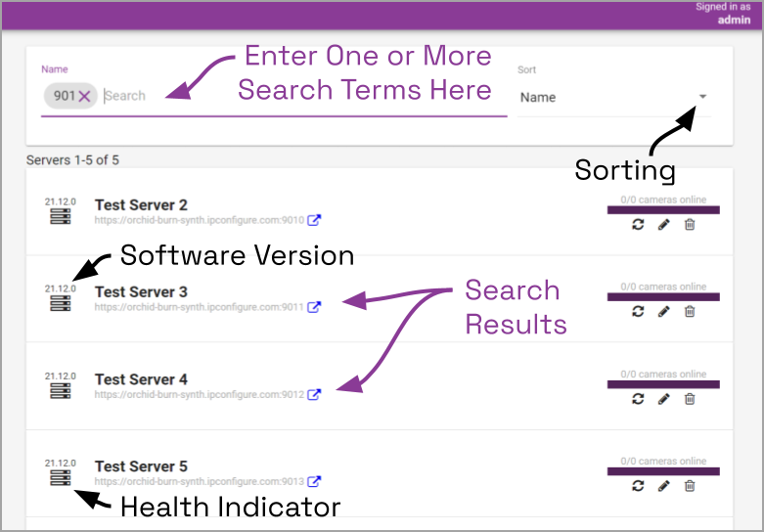
Task: Refresh Test Server 5
Action: [638, 486]
